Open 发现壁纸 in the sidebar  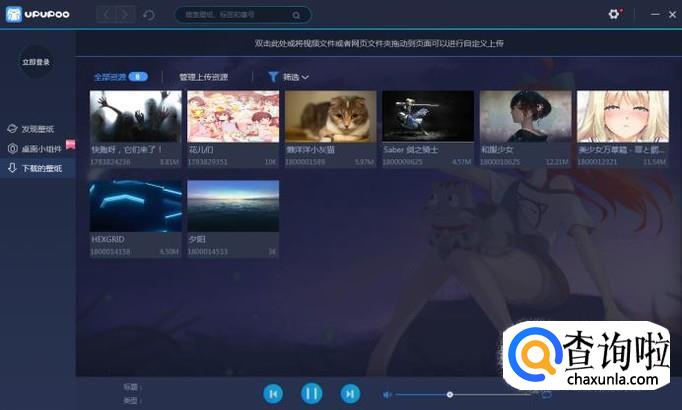[x=37, y=129]
